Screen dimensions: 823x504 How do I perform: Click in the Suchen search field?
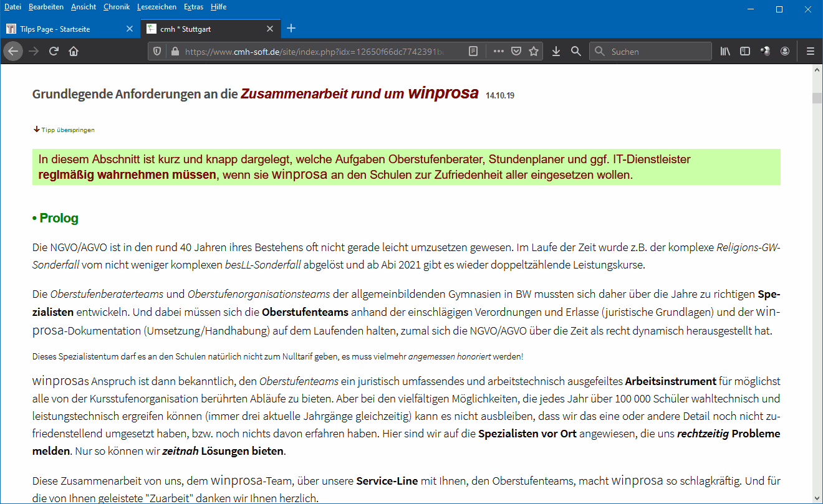(x=658, y=52)
